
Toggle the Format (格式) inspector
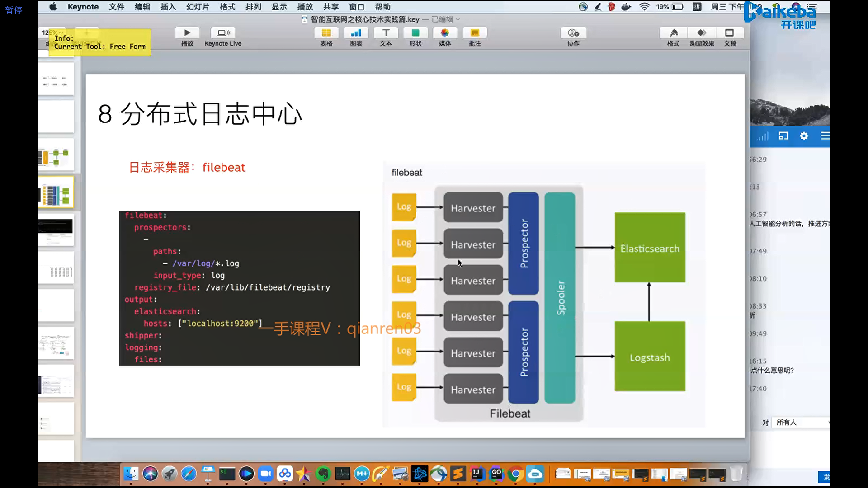673,33
